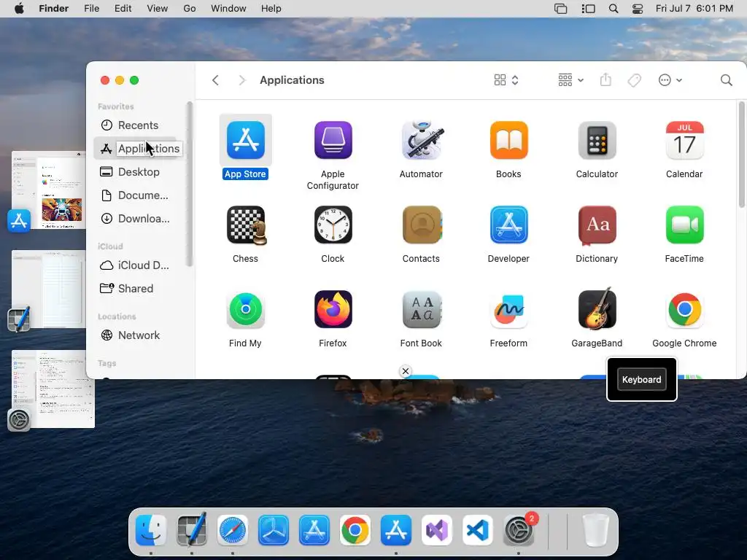Select the Font Book app icon
747x560 pixels.
click(x=421, y=309)
